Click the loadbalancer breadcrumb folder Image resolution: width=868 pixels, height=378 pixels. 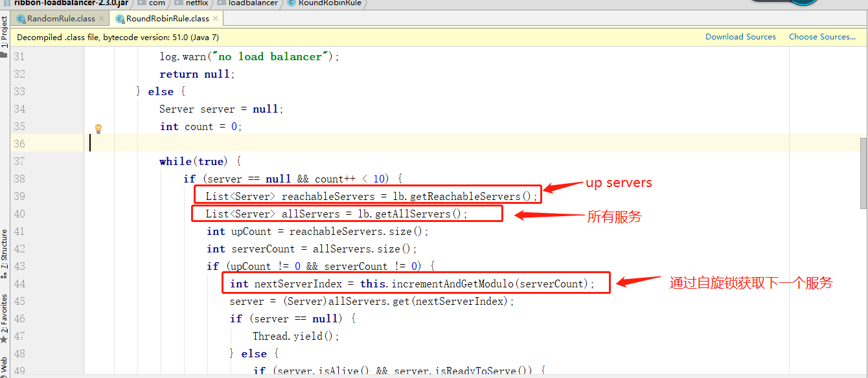[247, 3]
